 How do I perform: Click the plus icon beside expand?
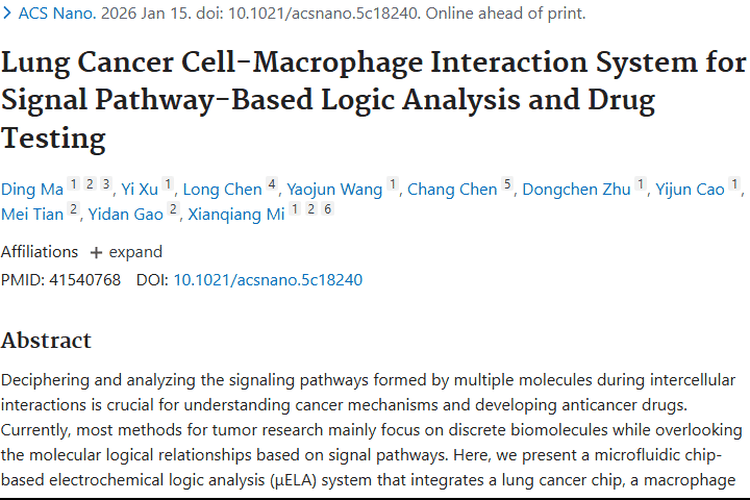(x=96, y=252)
